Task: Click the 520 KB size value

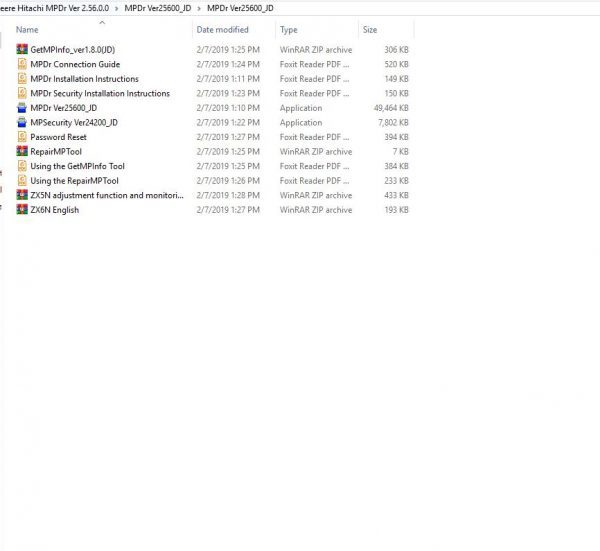Action: [x=396, y=64]
